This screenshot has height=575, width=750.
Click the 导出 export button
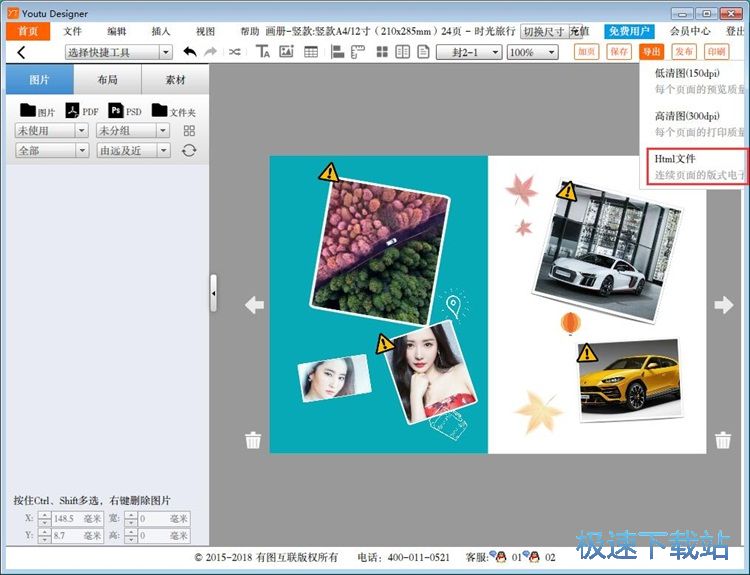coord(651,52)
